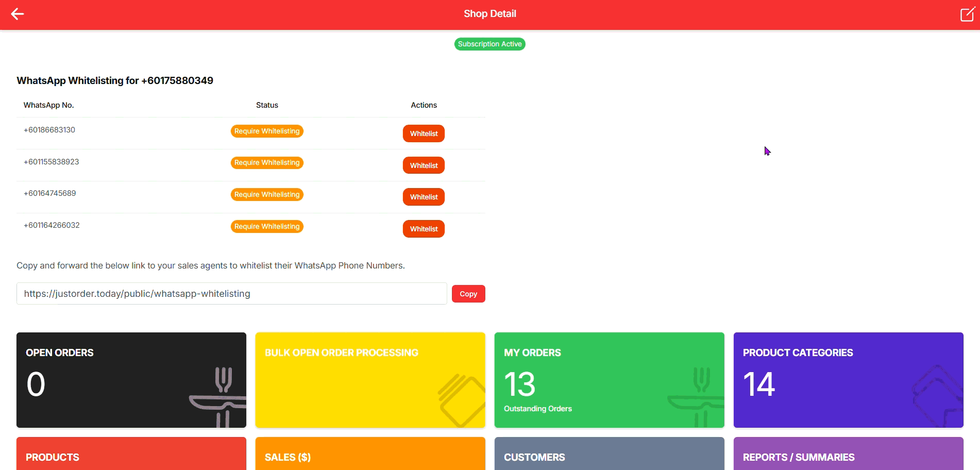Open the edit shop icon
The width and height of the screenshot is (980, 470).
pyautogui.click(x=967, y=14)
